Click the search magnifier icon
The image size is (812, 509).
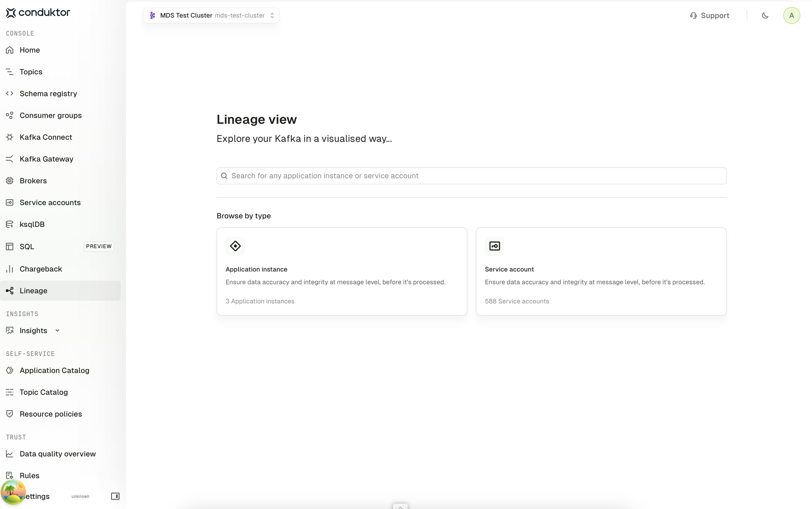click(224, 176)
